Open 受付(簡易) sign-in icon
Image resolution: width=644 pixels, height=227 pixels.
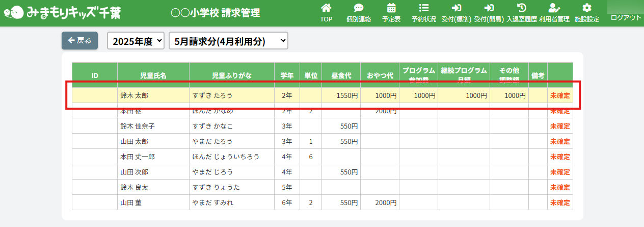tap(489, 8)
